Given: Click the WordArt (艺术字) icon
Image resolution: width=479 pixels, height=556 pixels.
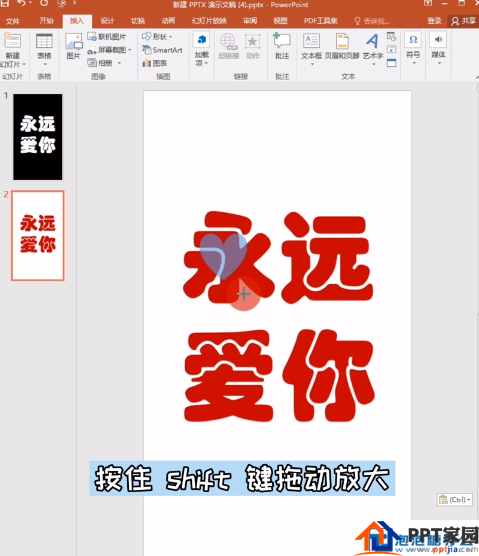Looking at the screenshot, I should 372,41.
